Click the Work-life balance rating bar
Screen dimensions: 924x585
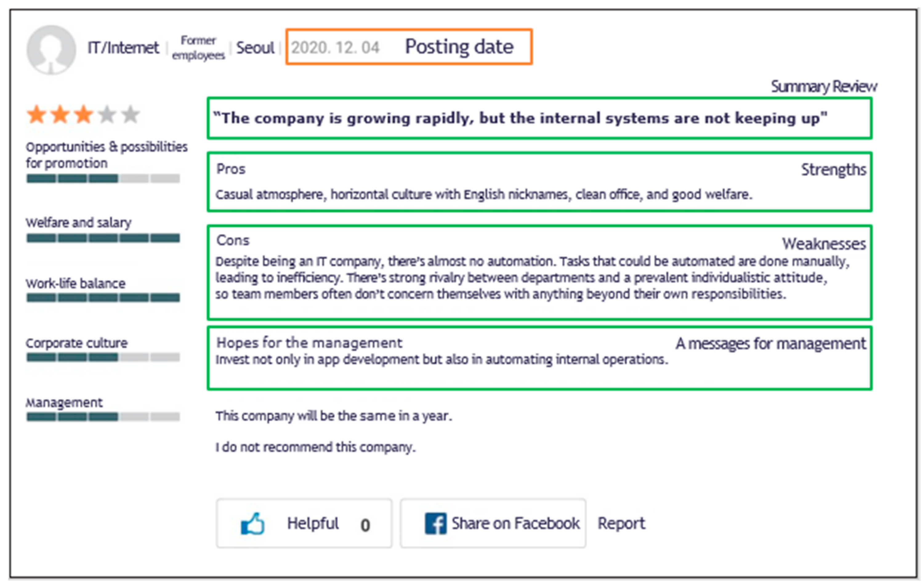click(x=103, y=298)
